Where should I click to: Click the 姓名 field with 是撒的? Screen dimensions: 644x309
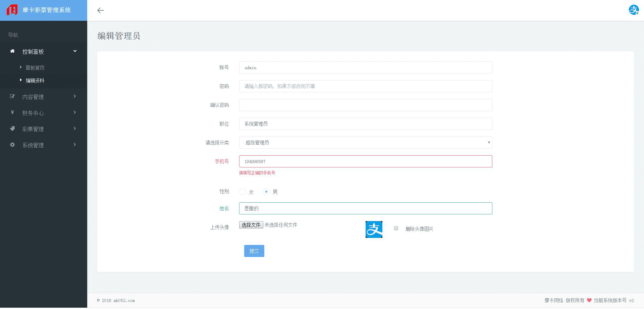point(366,208)
